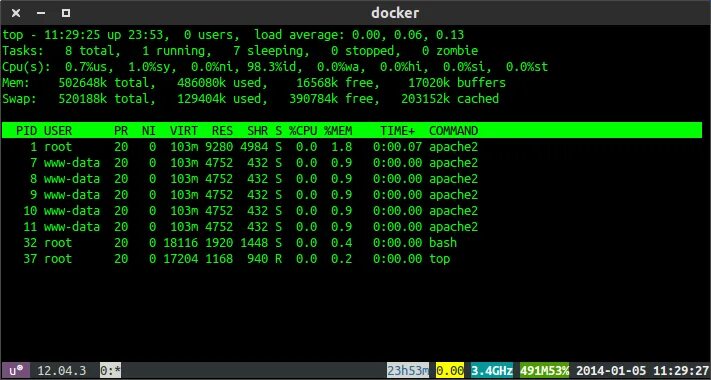The width and height of the screenshot is (711, 380).
Task: Click the 0:00.07 TIME+ value
Action: (x=397, y=147)
